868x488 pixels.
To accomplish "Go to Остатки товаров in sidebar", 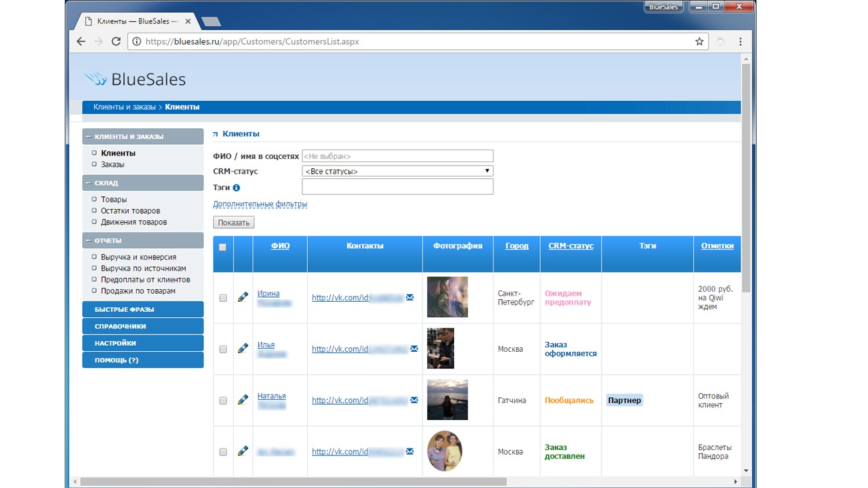I will pos(130,211).
